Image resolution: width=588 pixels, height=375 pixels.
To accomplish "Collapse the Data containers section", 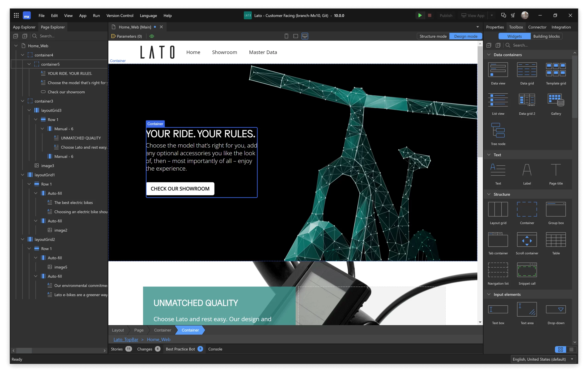I will click(x=489, y=55).
